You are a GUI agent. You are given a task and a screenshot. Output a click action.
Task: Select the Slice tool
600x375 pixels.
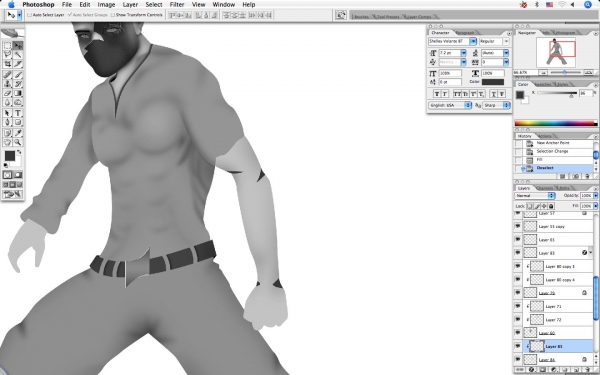click(x=18, y=64)
